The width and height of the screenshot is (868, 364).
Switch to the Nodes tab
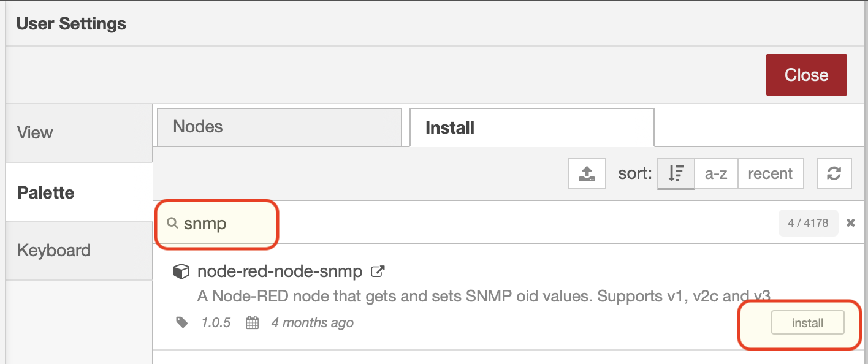tap(280, 127)
